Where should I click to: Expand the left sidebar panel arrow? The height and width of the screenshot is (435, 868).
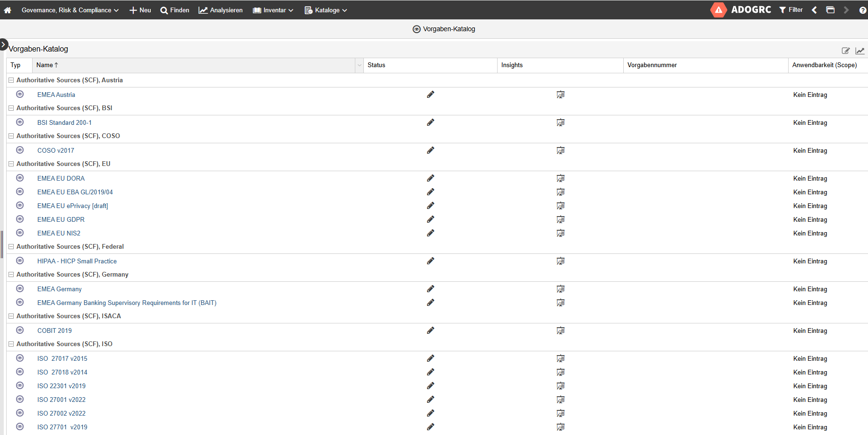(x=3, y=44)
